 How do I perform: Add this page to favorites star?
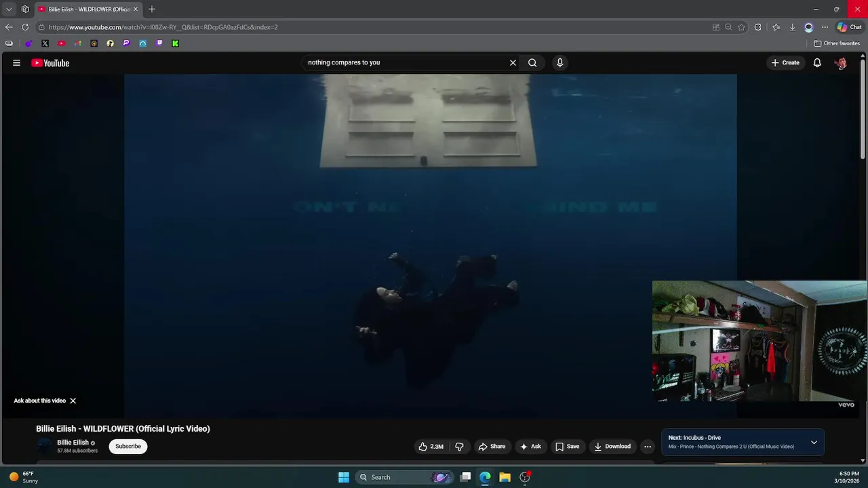tap(742, 27)
